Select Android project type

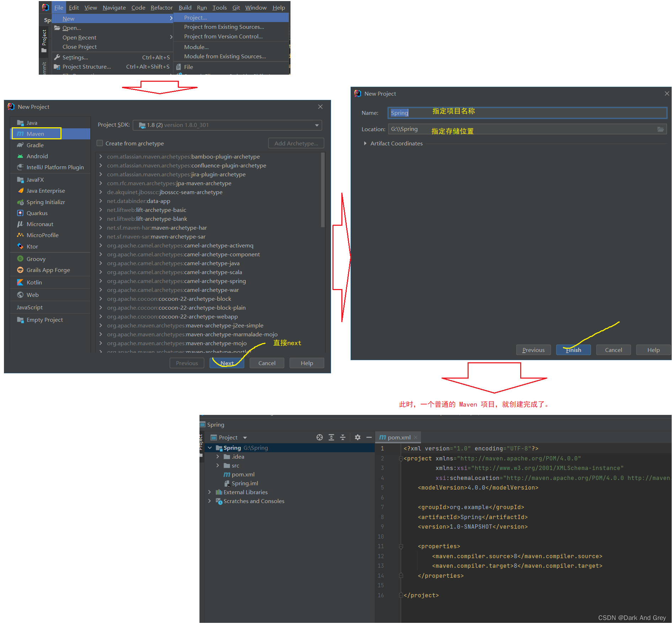coord(50,156)
